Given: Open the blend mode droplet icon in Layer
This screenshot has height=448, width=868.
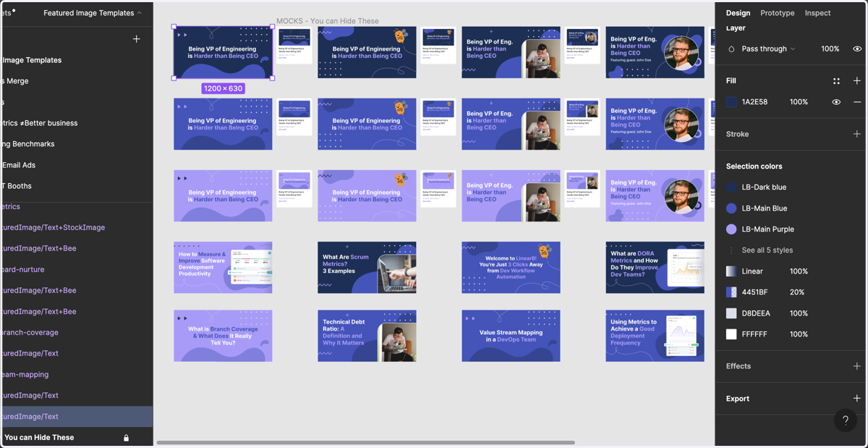Looking at the screenshot, I should [x=731, y=49].
